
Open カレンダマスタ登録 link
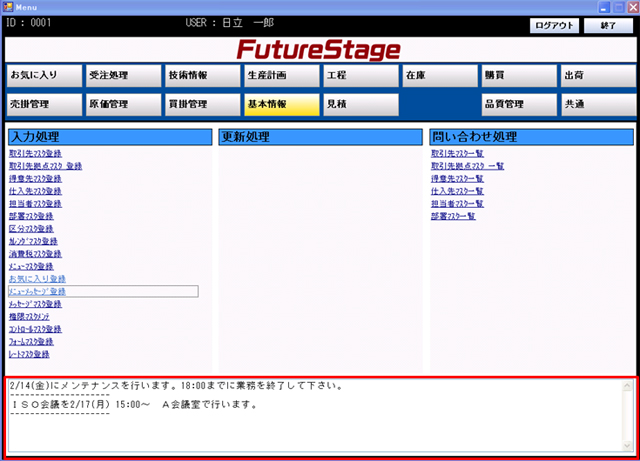coord(33,241)
